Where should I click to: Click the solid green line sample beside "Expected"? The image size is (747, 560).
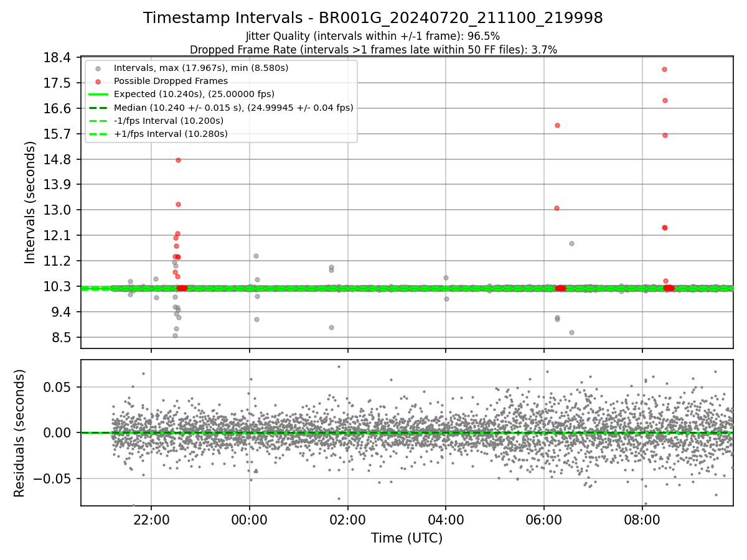coord(98,95)
